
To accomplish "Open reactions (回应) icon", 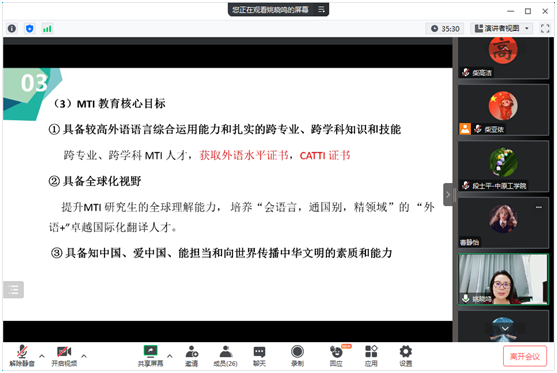I will (336, 356).
